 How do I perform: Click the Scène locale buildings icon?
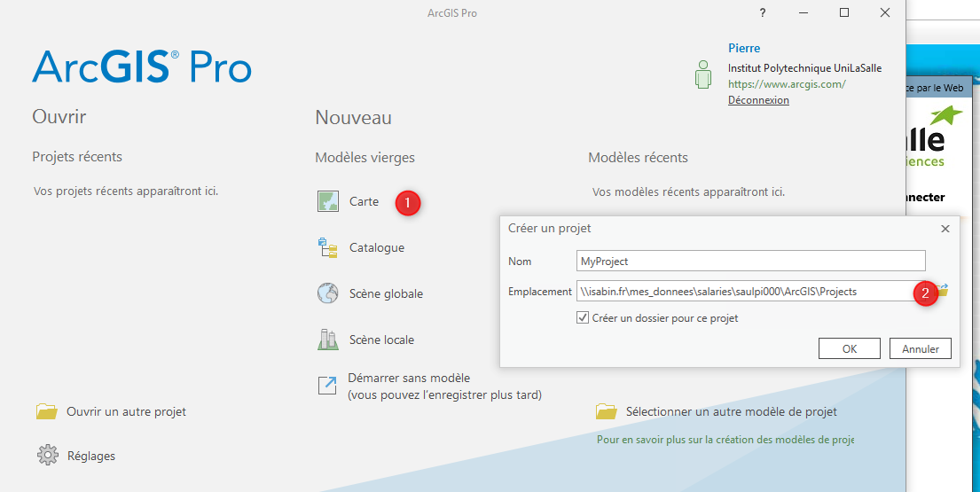pos(328,340)
